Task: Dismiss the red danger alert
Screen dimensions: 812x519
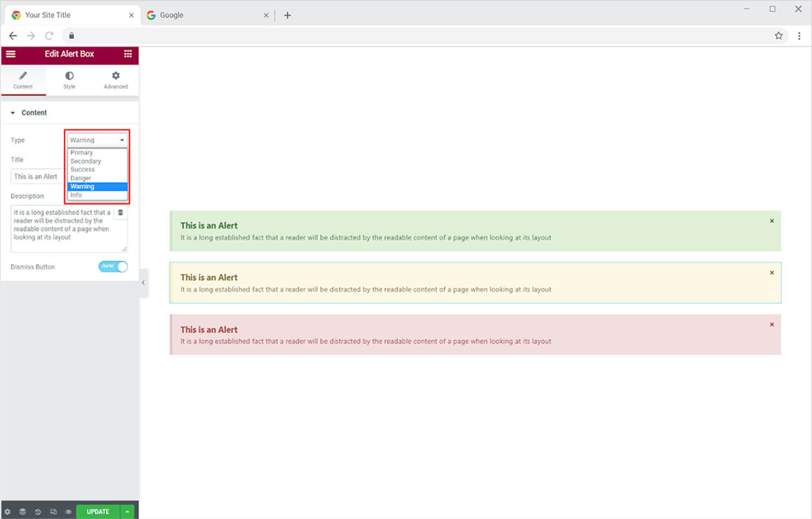Action: [771, 324]
